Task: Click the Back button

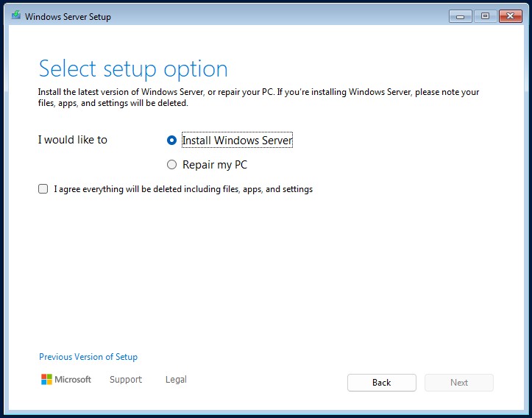Action: (382, 383)
